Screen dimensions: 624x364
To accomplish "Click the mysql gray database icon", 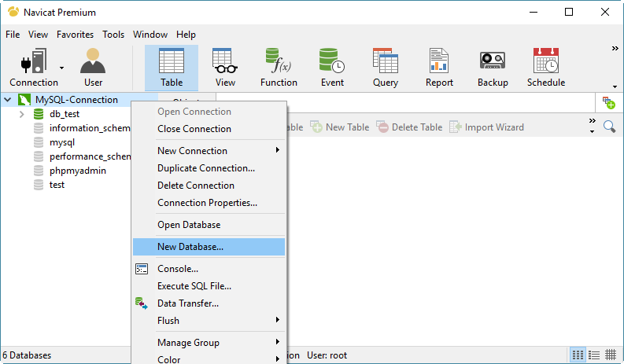I will tap(39, 142).
